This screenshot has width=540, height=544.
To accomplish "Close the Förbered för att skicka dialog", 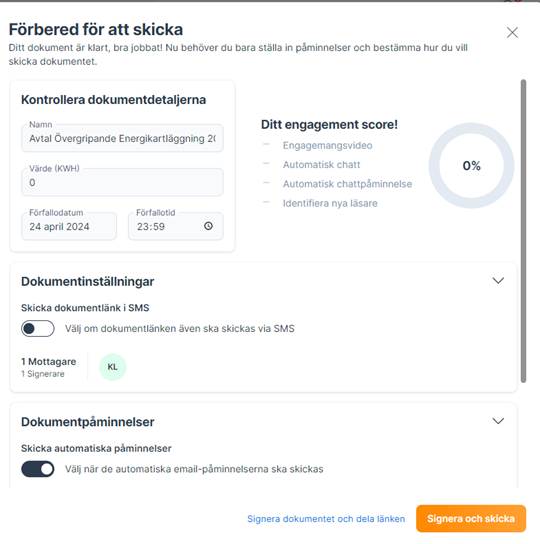I will pyautogui.click(x=512, y=33).
